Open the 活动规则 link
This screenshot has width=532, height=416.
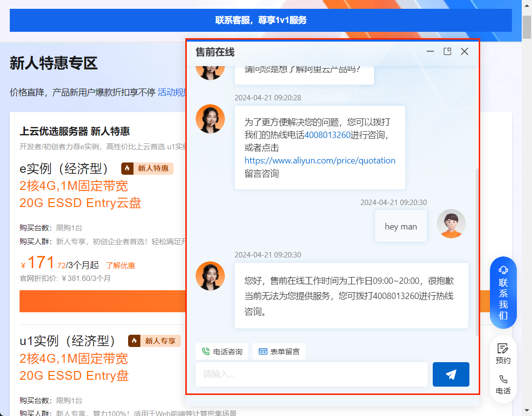click(x=171, y=92)
